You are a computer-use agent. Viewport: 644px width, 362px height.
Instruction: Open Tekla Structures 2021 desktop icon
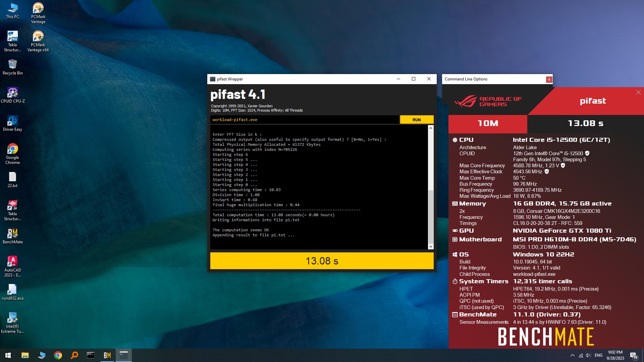coord(12,41)
